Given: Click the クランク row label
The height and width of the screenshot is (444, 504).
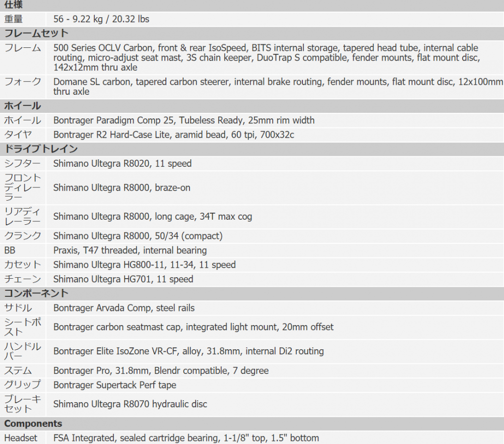Looking at the screenshot, I should (23, 236).
